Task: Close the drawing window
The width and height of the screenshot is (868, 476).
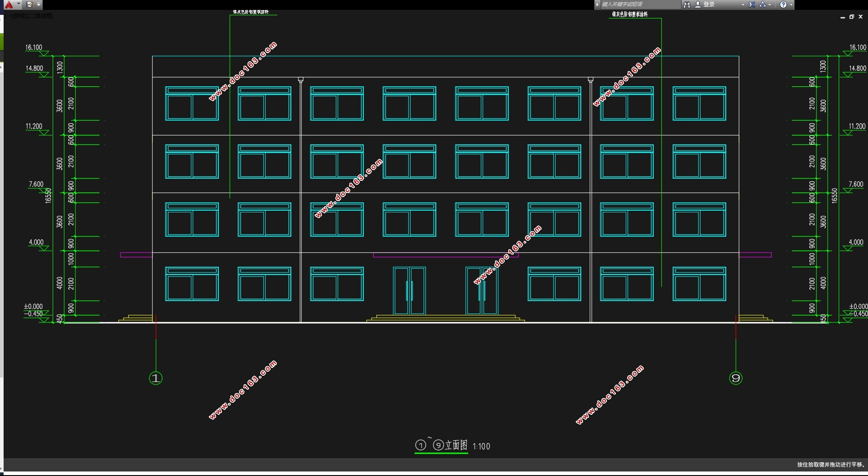Action: (861, 17)
